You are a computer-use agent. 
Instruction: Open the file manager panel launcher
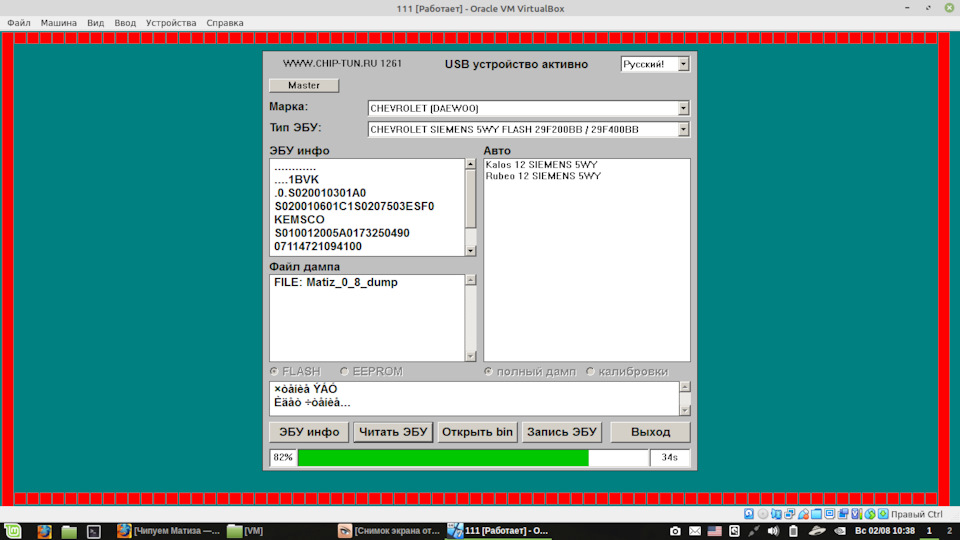tap(69, 531)
